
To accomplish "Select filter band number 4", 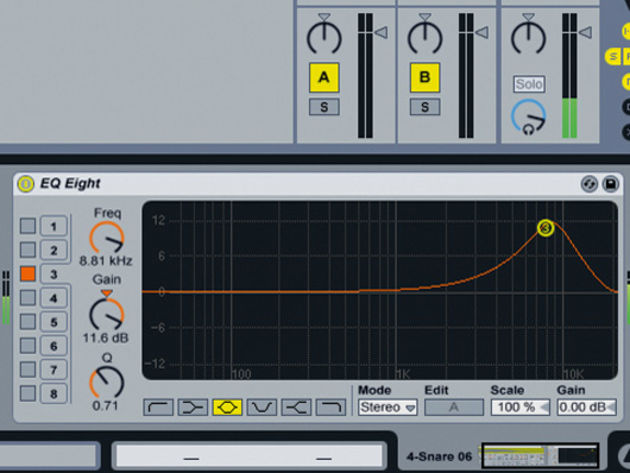I will pos(53,298).
